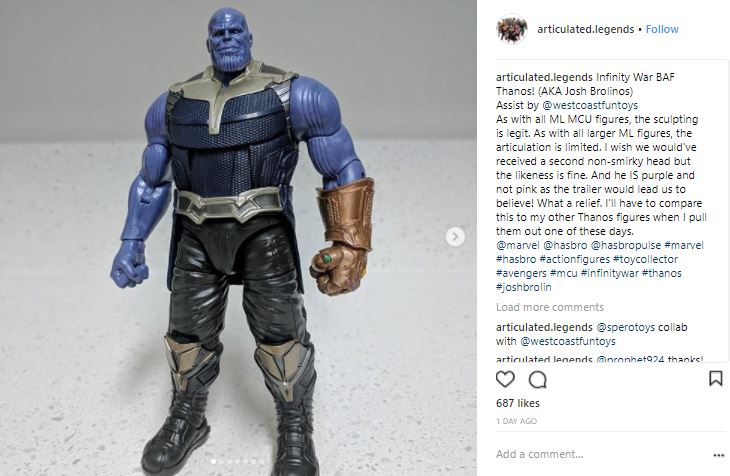Screen dimensions: 730x476
Task: Open @sperotoys mention in the comment
Action: [625, 327]
